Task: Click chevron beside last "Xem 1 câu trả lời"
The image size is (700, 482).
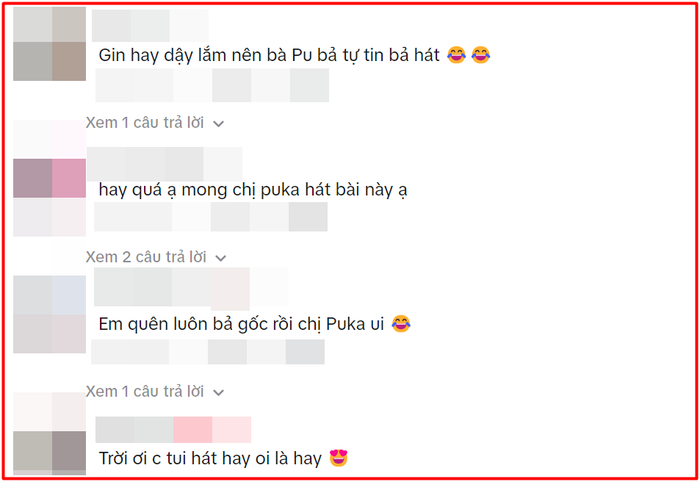Action: (x=218, y=392)
